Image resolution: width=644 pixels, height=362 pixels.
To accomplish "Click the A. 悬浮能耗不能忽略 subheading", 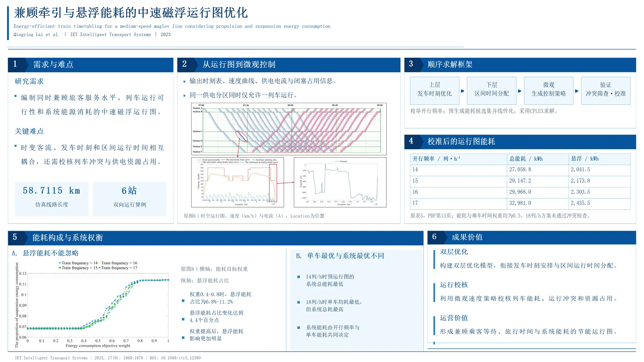I will [45, 253].
